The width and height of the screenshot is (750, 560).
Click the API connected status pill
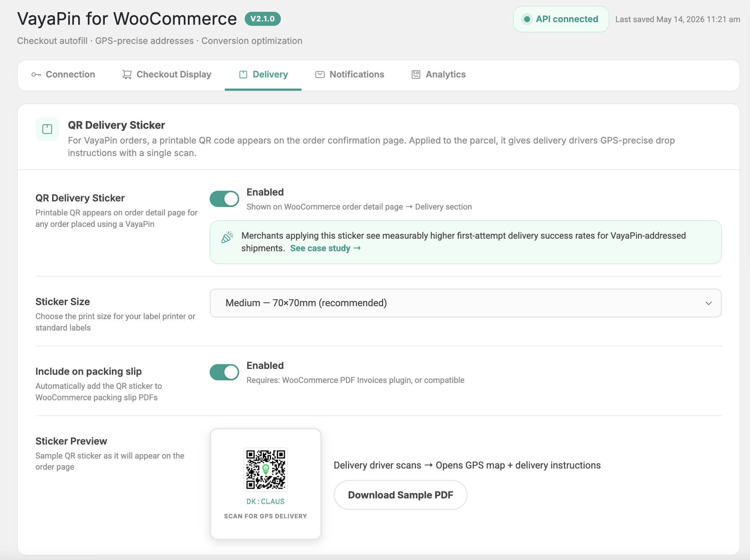(561, 19)
